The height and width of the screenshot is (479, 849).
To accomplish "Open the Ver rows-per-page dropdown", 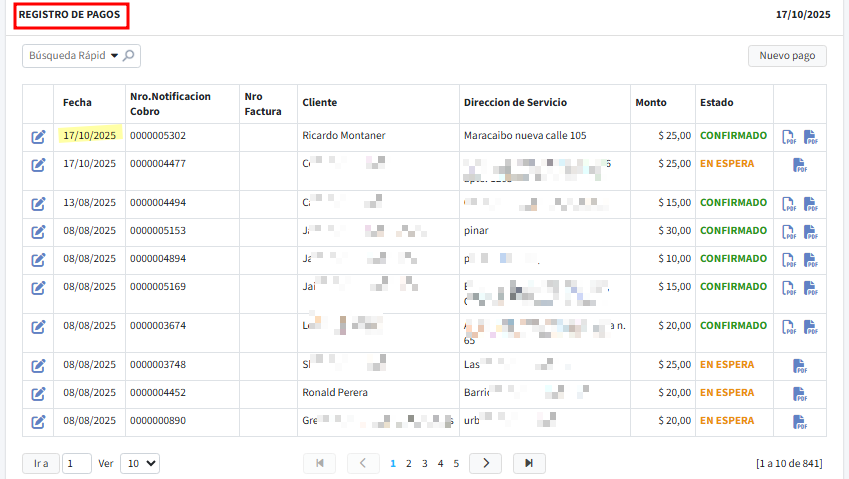I will [140, 463].
